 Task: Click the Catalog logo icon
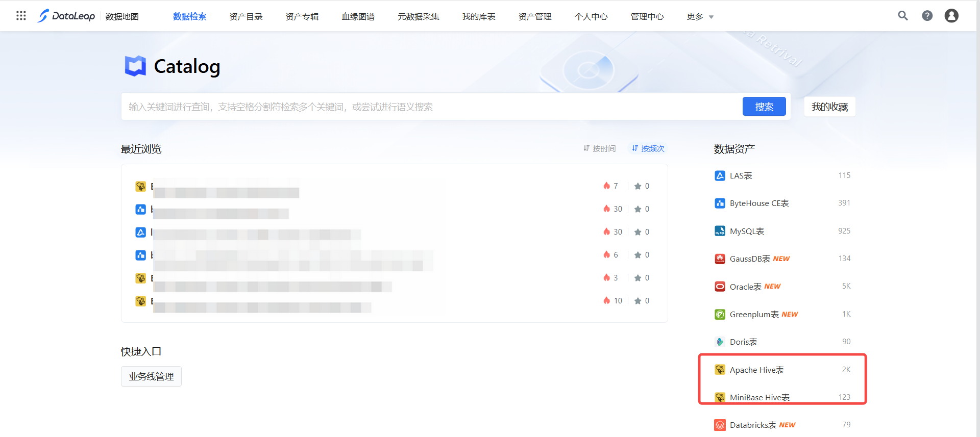pos(135,66)
